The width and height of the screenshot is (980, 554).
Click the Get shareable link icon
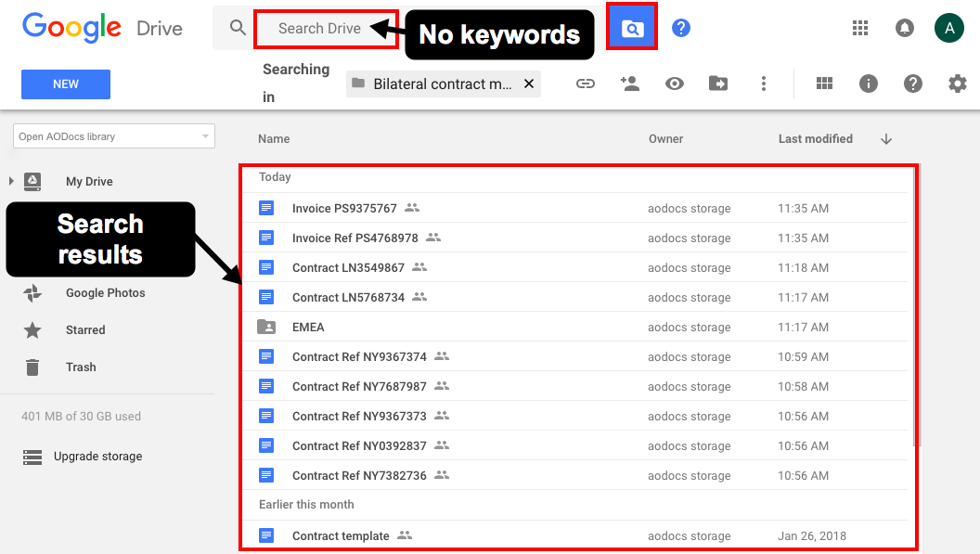click(586, 84)
